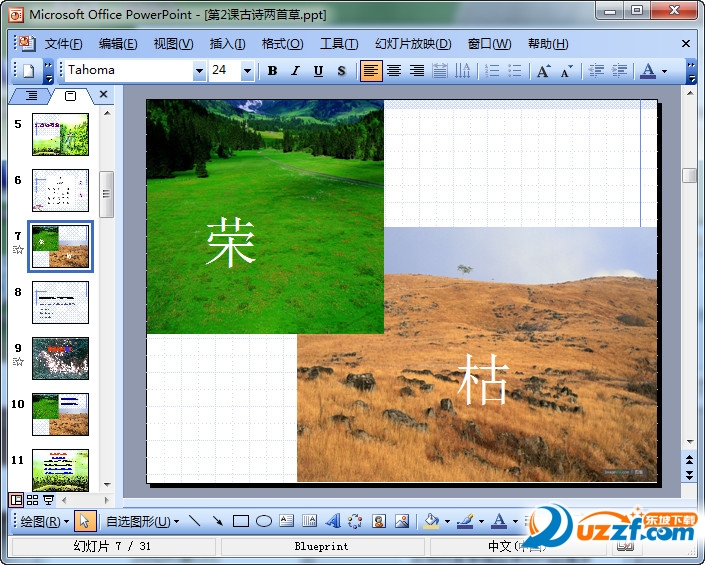This screenshot has width=705, height=565.
Task: Open the 自选图形(U) AutoShapes menu
Action: (x=143, y=521)
